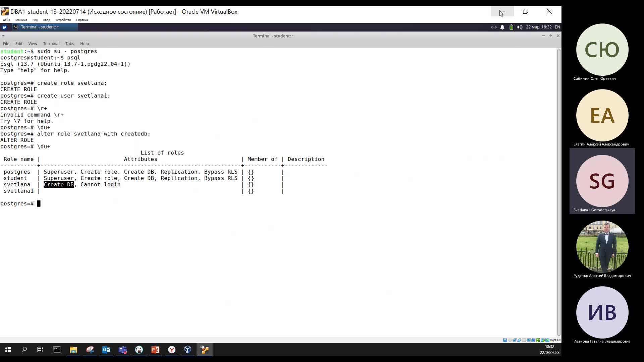This screenshot has height=362, width=644.
Task: Open Command Prompt from the taskbar
Action: click(x=57, y=350)
